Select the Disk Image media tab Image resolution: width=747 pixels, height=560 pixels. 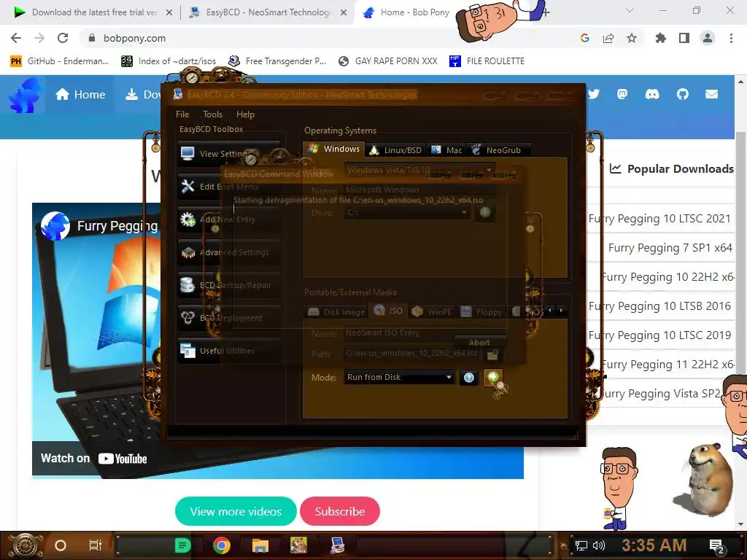pos(336,312)
